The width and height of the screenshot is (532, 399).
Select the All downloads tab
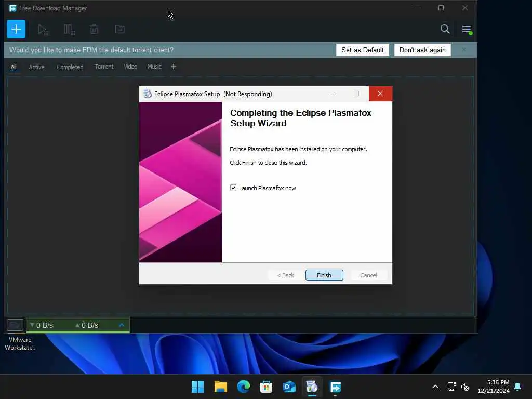(x=14, y=67)
